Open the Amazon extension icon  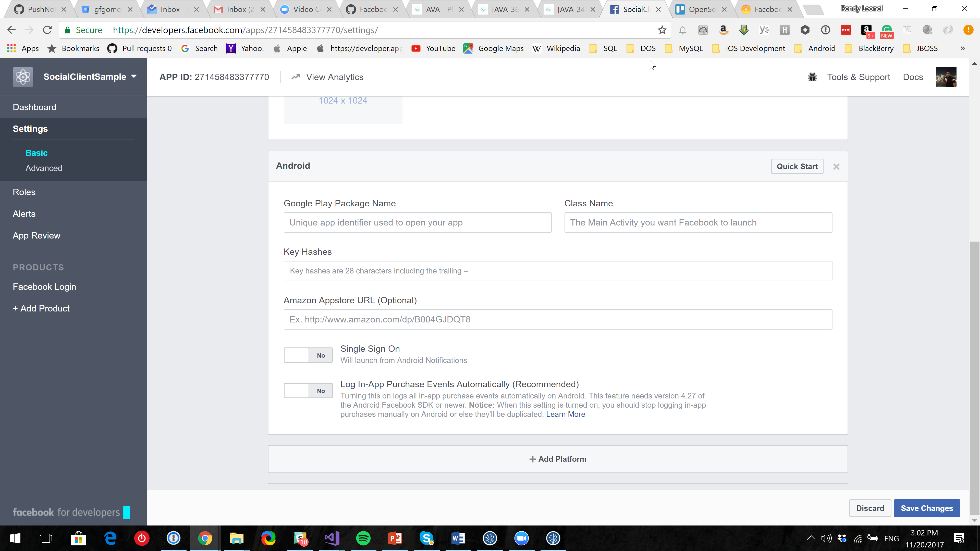pyautogui.click(x=723, y=30)
